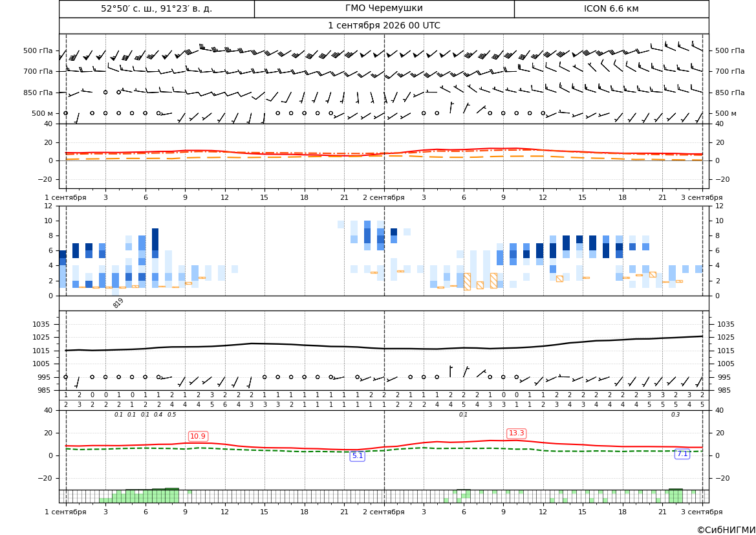756x535 pixels.
Task: Click the 3 сентября label on bottom time axis
Action: pos(702,512)
